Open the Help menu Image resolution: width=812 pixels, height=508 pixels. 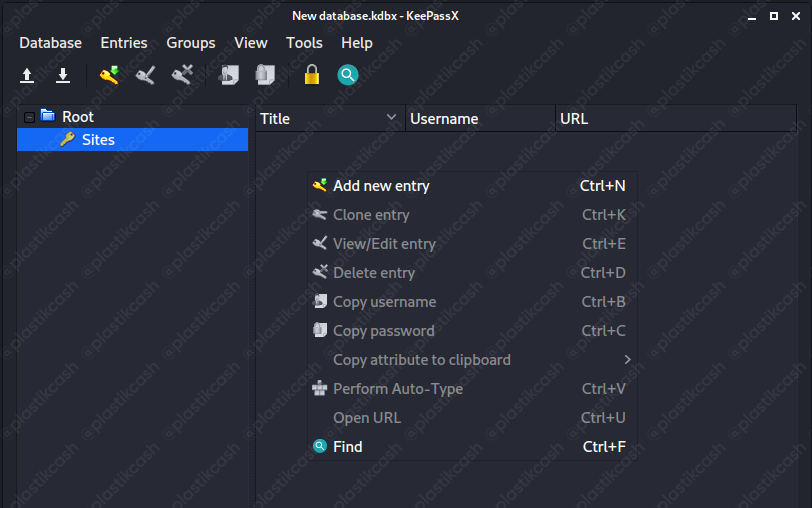tap(357, 43)
